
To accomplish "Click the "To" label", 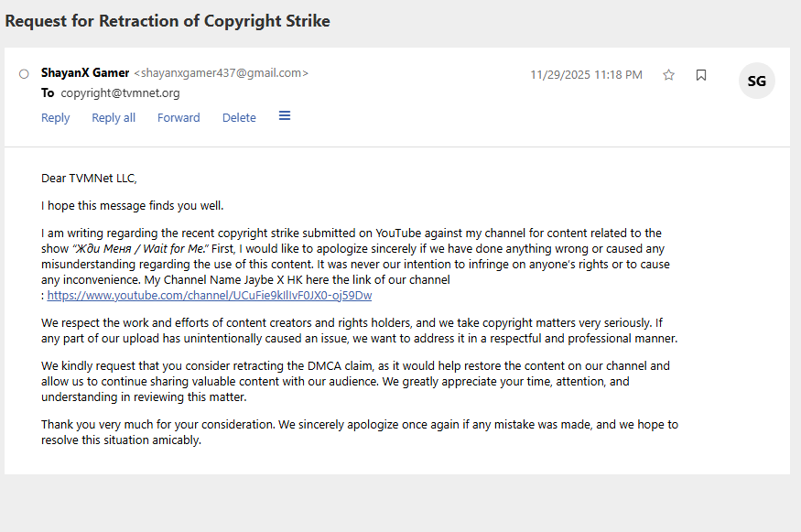I will (48, 93).
